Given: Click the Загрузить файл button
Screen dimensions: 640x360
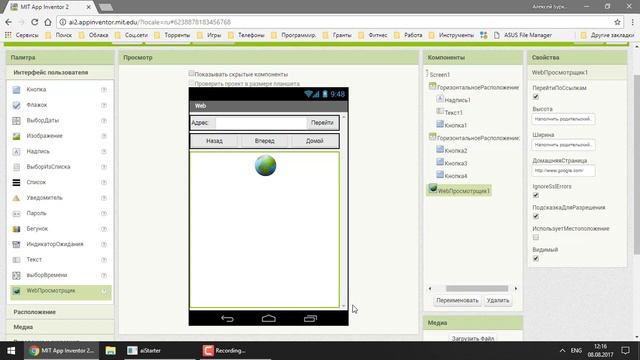Looking at the screenshot, I should [x=473, y=338].
